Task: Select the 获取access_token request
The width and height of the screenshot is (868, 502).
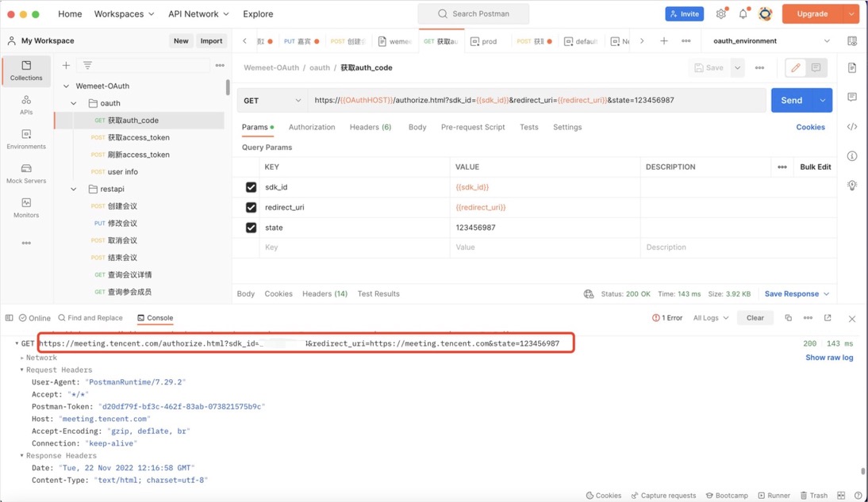Action: (139, 138)
